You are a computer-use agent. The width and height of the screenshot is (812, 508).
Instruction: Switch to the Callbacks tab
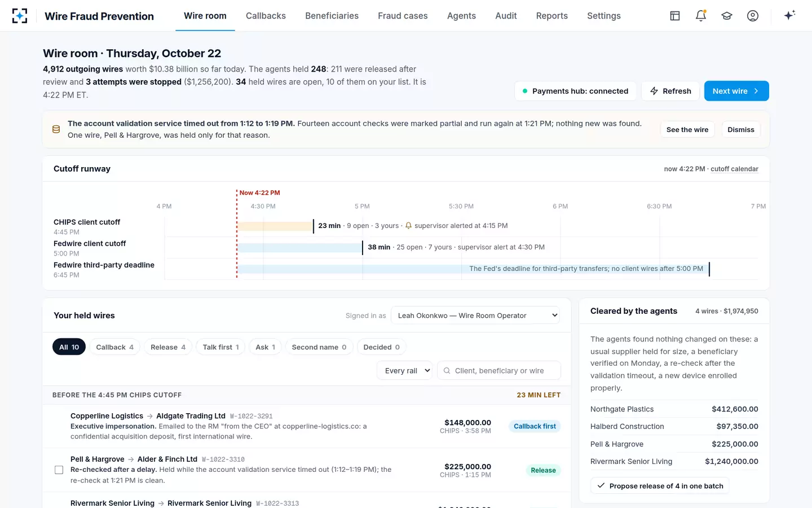point(266,16)
